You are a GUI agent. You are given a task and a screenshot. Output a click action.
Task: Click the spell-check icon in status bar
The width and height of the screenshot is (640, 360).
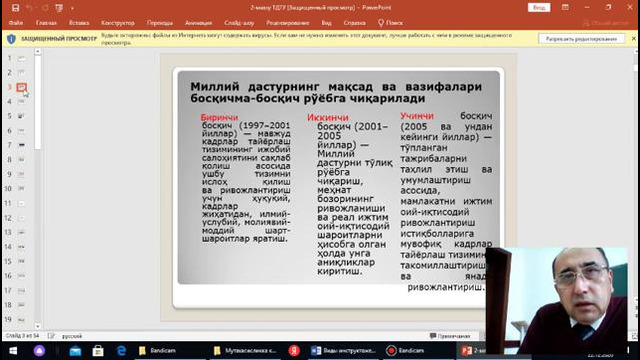click(51, 336)
